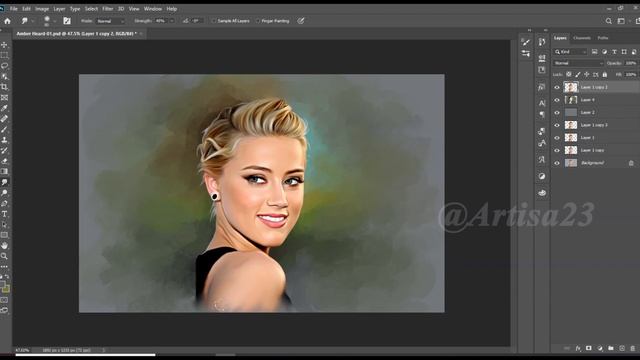Toggle visibility of the Background layer
Screen dimensions: 640x360
(557, 163)
